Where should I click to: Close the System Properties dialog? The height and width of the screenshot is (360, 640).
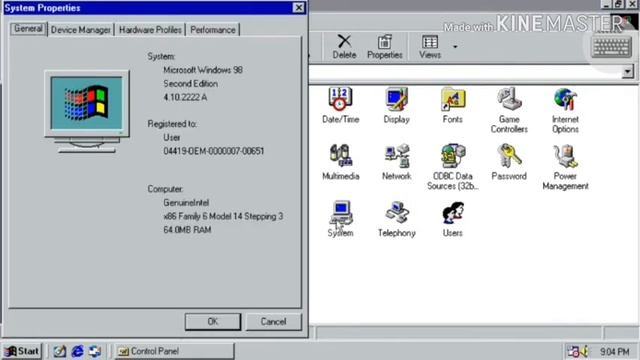coord(299,8)
